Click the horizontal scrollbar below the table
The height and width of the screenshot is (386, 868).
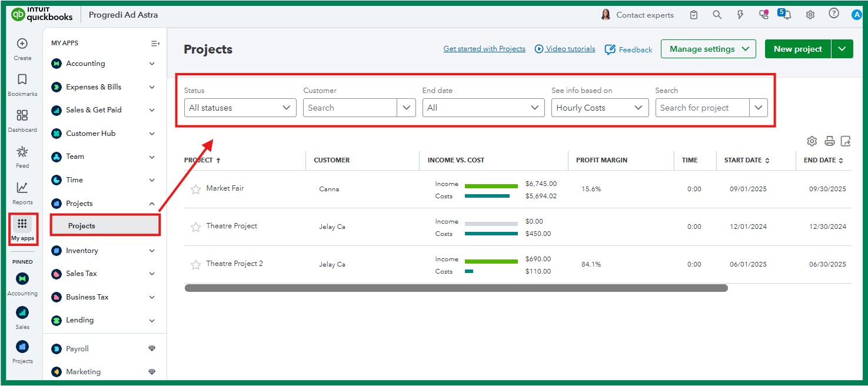click(456, 288)
